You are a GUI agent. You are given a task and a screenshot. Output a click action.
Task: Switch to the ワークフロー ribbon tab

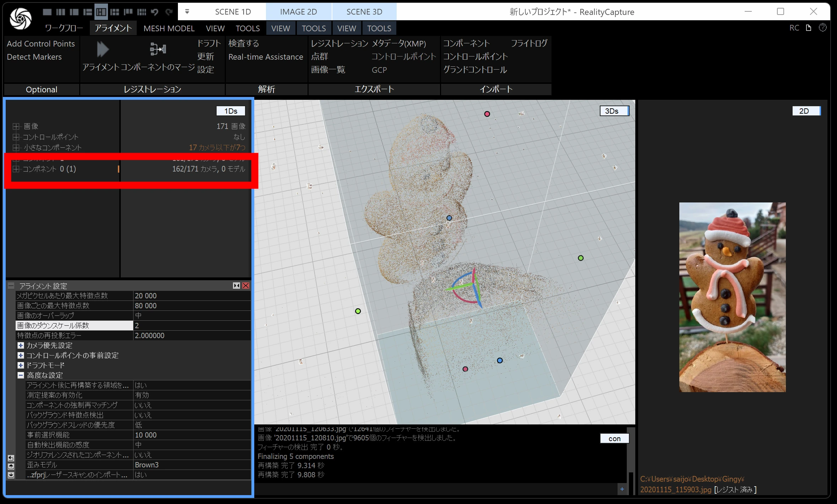tap(64, 28)
